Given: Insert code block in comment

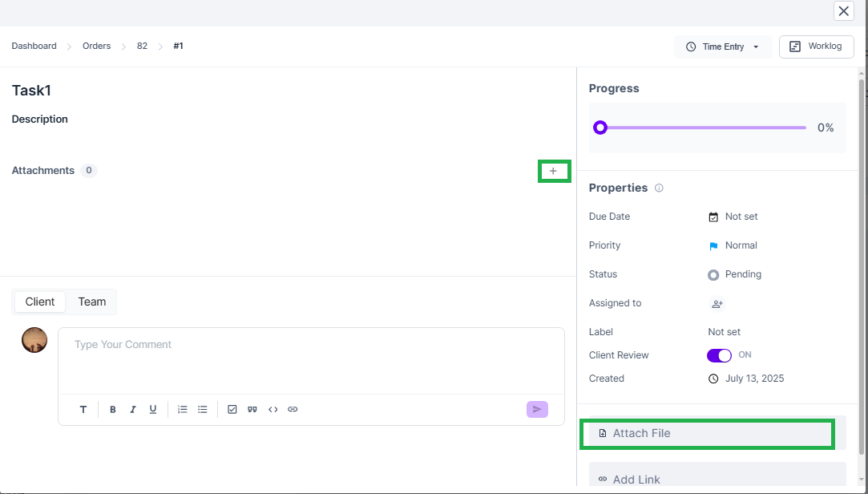Looking at the screenshot, I should click(x=273, y=409).
